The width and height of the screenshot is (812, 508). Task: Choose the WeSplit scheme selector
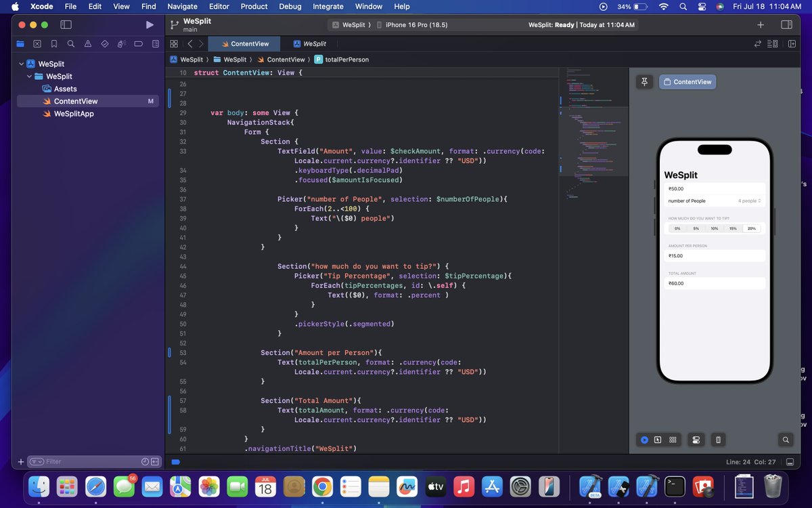click(x=351, y=25)
